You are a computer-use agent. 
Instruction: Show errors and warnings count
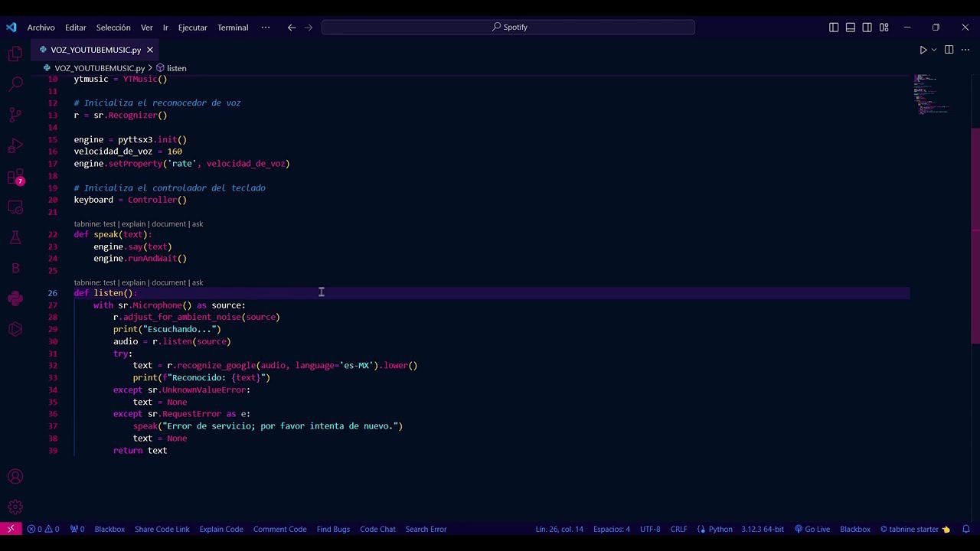[x=44, y=529]
